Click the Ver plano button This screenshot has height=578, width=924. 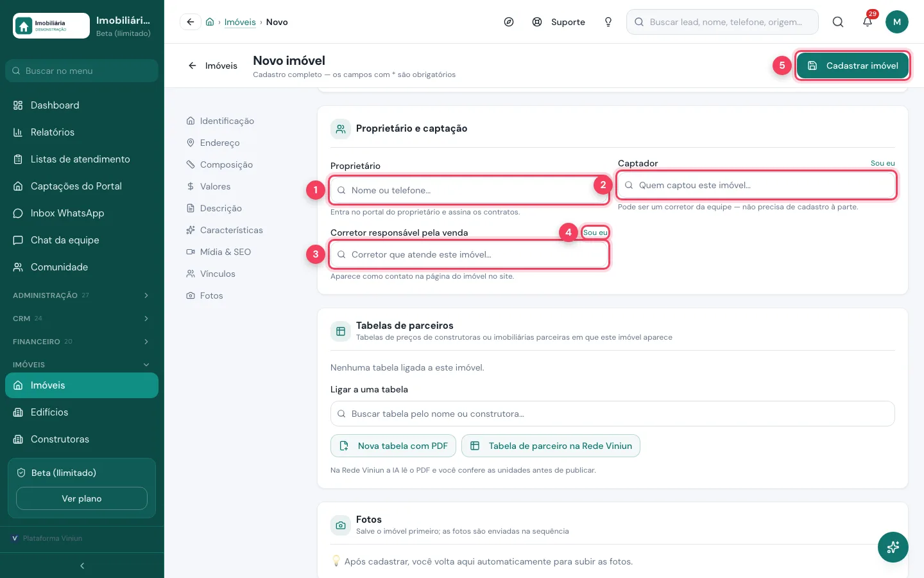point(81,498)
